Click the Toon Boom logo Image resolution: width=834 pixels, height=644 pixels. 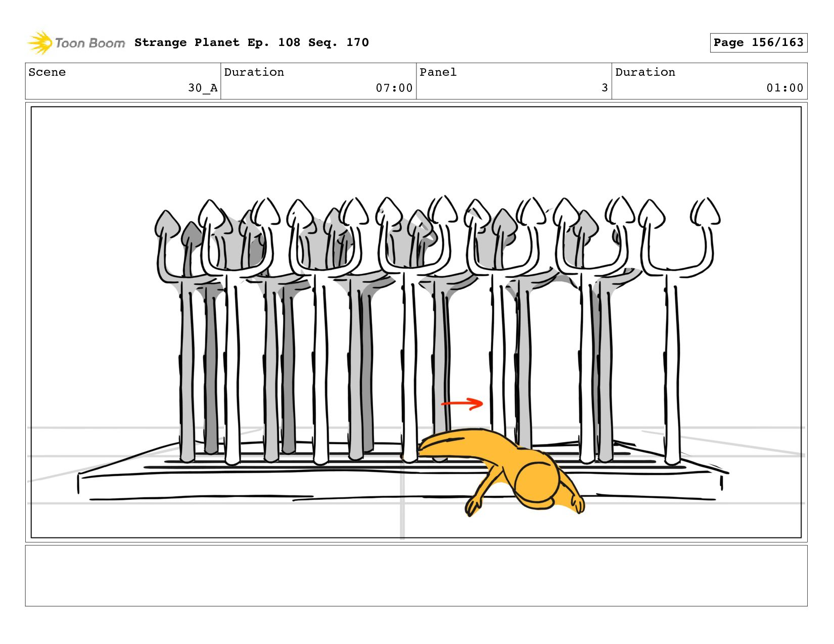(x=76, y=43)
